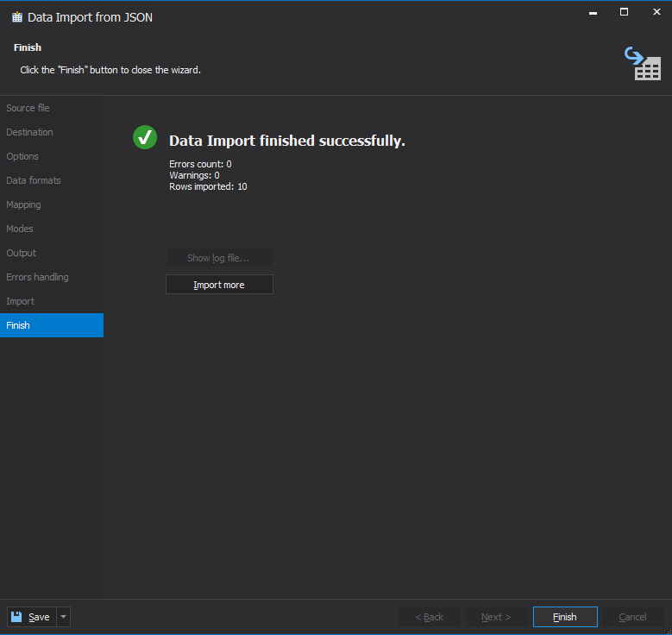
Task: Click the Next button
Action: point(496,617)
